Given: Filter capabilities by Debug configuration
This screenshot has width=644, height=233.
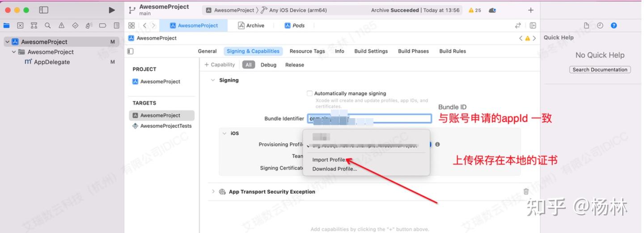Looking at the screenshot, I should [268, 65].
